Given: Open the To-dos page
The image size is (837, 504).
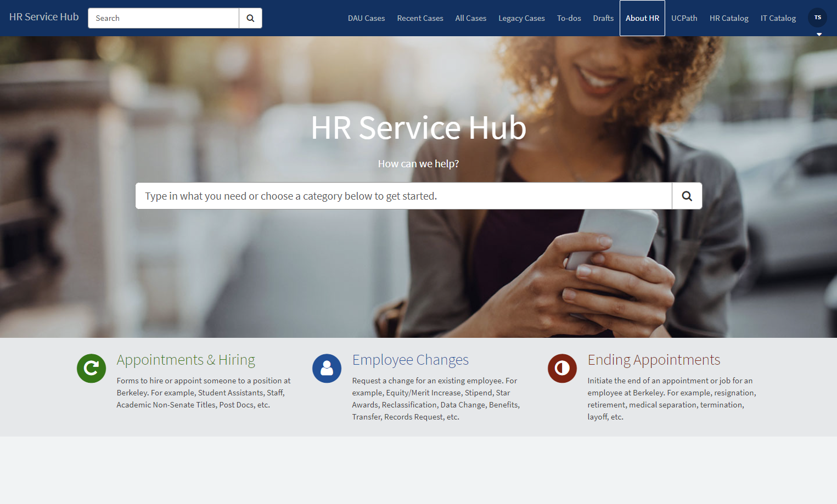Looking at the screenshot, I should 569,18.
